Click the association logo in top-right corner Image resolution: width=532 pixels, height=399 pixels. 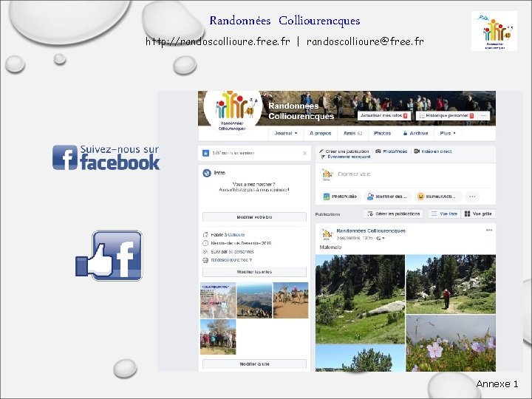click(x=494, y=31)
